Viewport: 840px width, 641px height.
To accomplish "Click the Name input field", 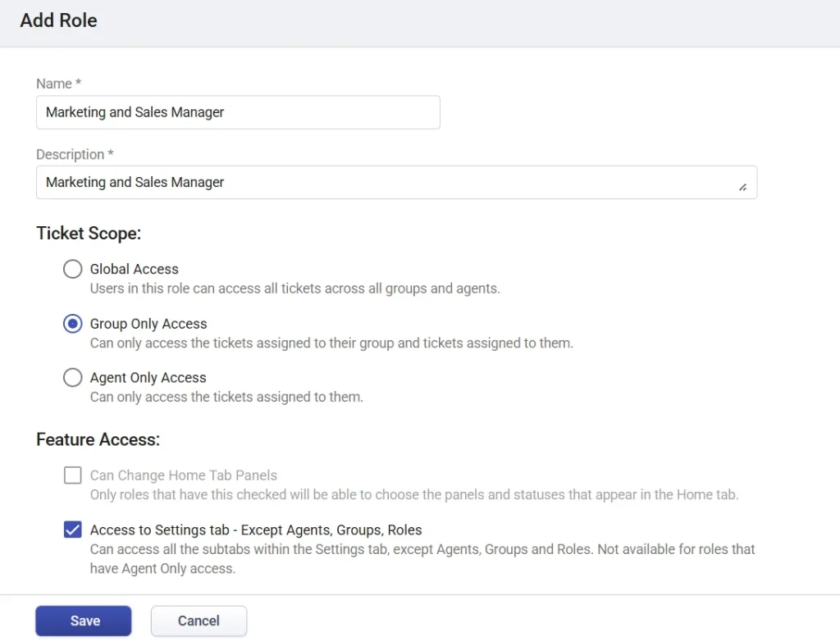I will [238, 112].
